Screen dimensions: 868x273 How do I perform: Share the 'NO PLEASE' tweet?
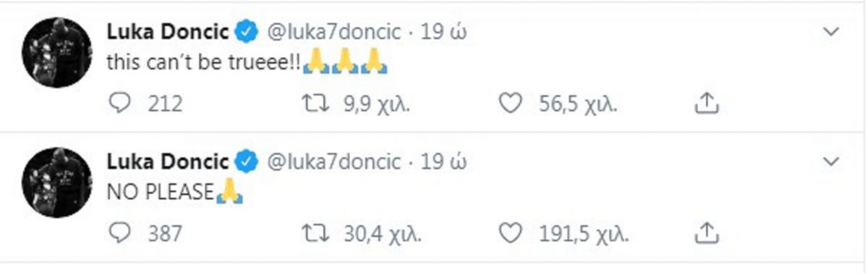(707, 233)
